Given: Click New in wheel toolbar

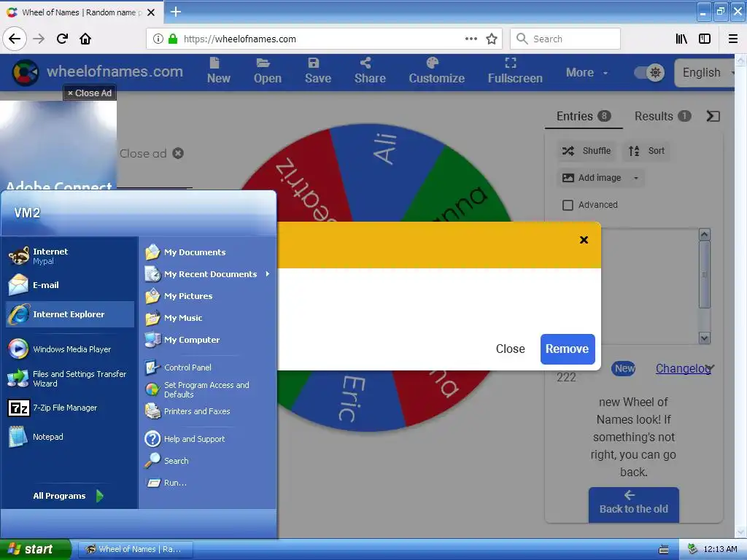Looking at the screenshot, I should click(x=219, y=71).
